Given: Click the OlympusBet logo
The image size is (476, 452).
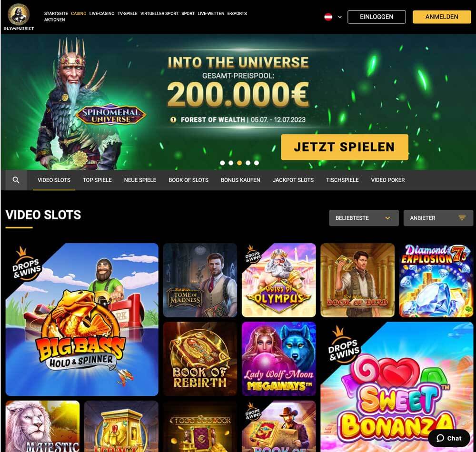Looking at the screenshot, I should click(19, 17).
